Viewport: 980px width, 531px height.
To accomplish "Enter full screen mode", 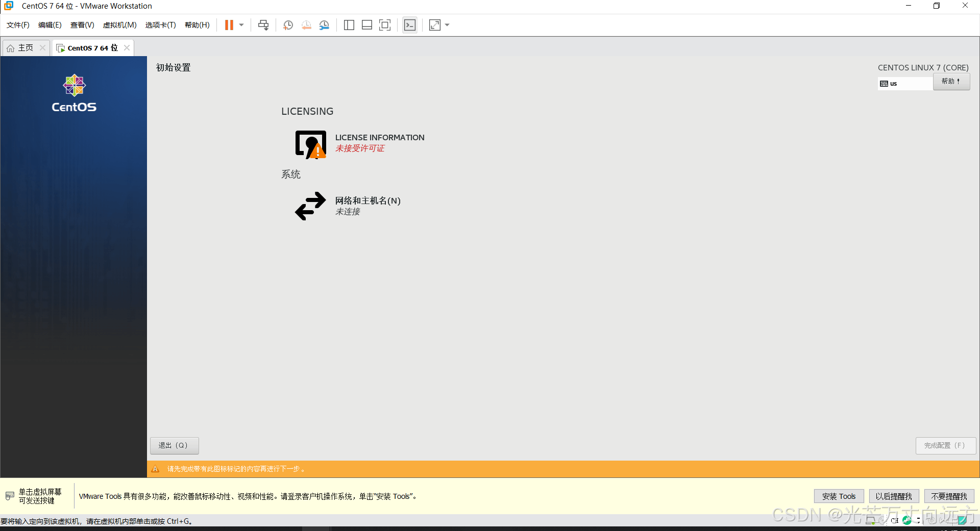I will pyautogui.click(x=385, y=25).
